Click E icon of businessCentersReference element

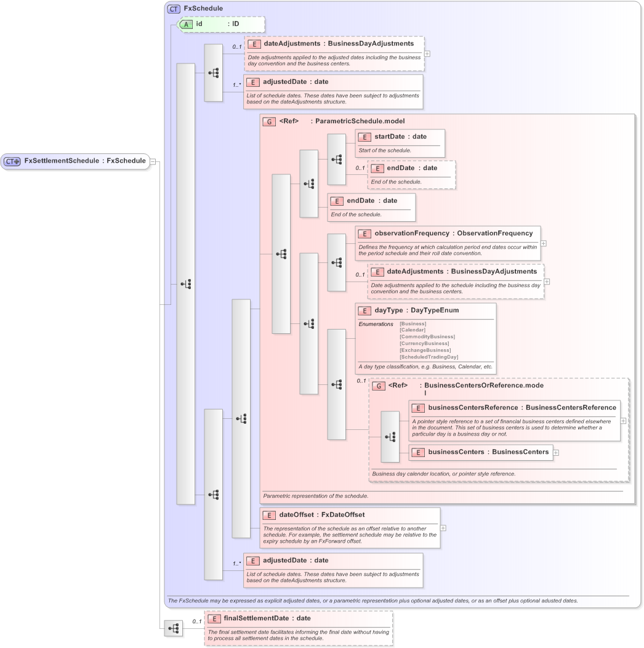418,408
